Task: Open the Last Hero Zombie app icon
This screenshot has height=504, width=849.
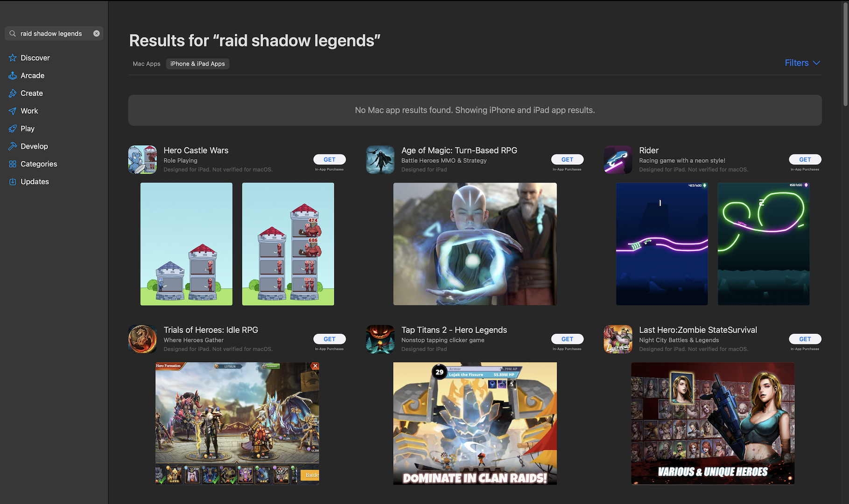Action: (x=618, y=339)
